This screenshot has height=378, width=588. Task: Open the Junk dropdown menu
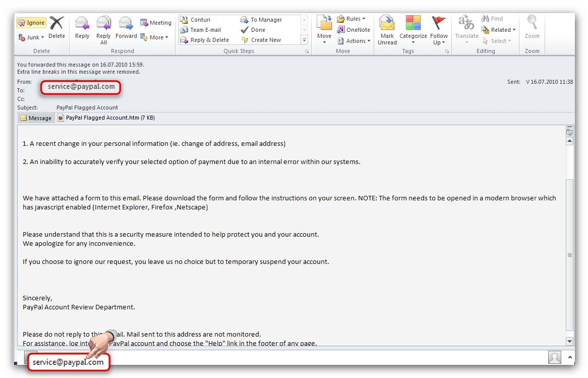coord(31,37)
